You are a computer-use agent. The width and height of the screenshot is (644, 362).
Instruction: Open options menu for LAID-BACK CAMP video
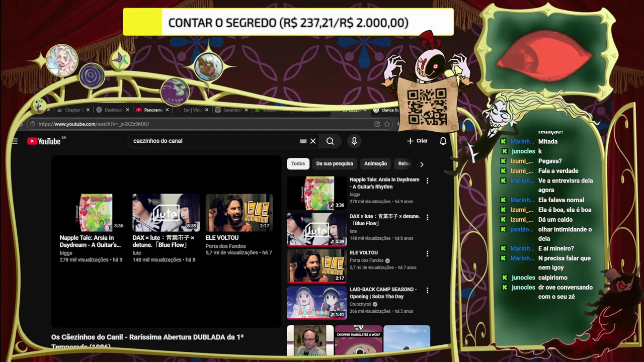(x=427, y=291)
